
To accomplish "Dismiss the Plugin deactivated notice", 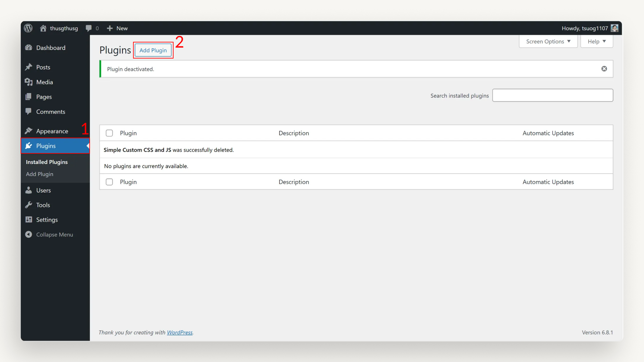I will [604, 68].
